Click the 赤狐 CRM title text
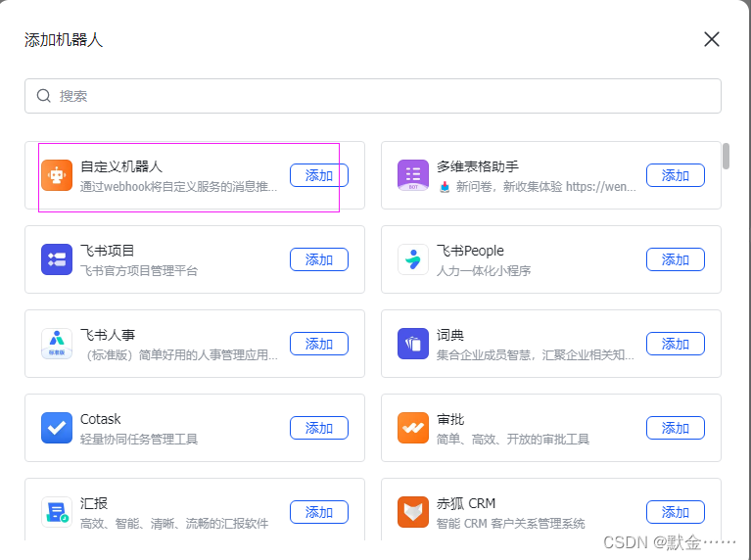Viewport: 751px width, 560px height. coord(465,503)
